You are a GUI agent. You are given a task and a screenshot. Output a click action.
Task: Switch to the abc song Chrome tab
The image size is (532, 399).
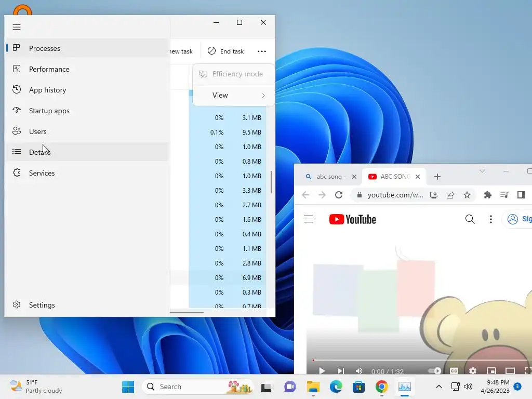(x=329, y=177)
